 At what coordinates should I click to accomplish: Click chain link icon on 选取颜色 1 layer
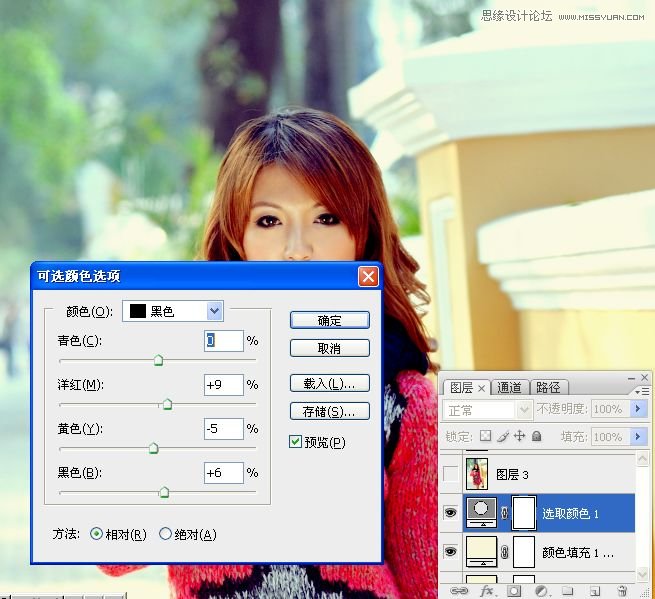click(x=504, y=513)
